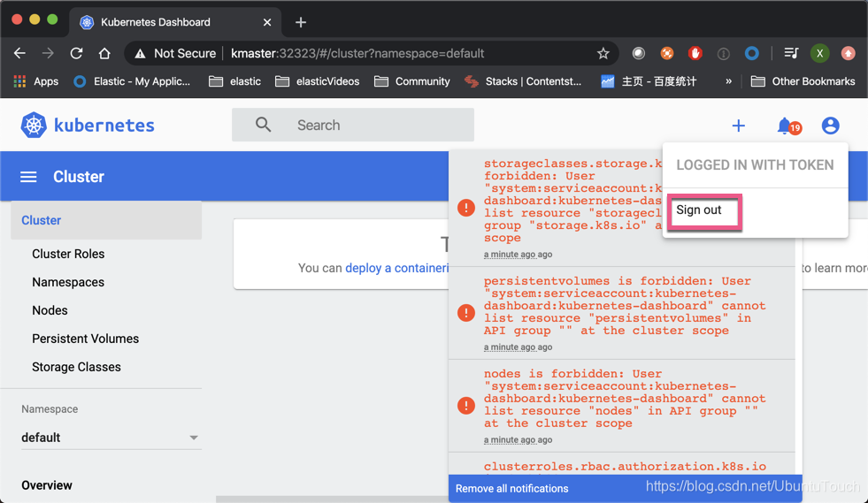The width and height of the screenshot is (868, 503).
Task: Expand the default namespace dropdown
Action: pyautogui.click(x=111, y=438)
